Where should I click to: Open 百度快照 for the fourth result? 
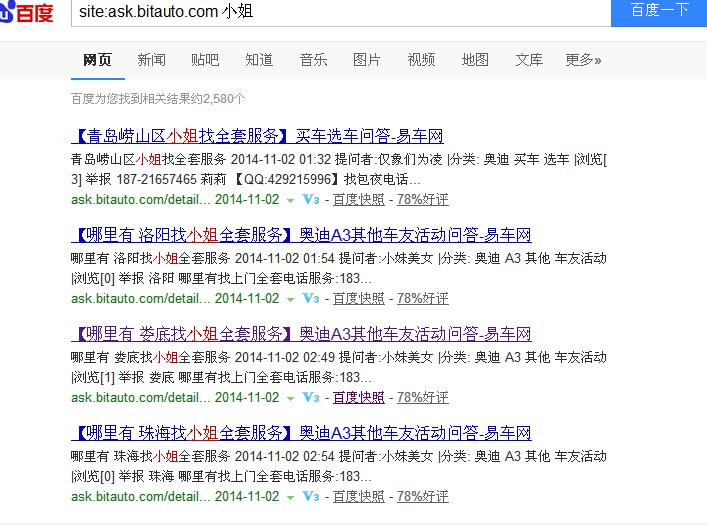pos(358,496)
